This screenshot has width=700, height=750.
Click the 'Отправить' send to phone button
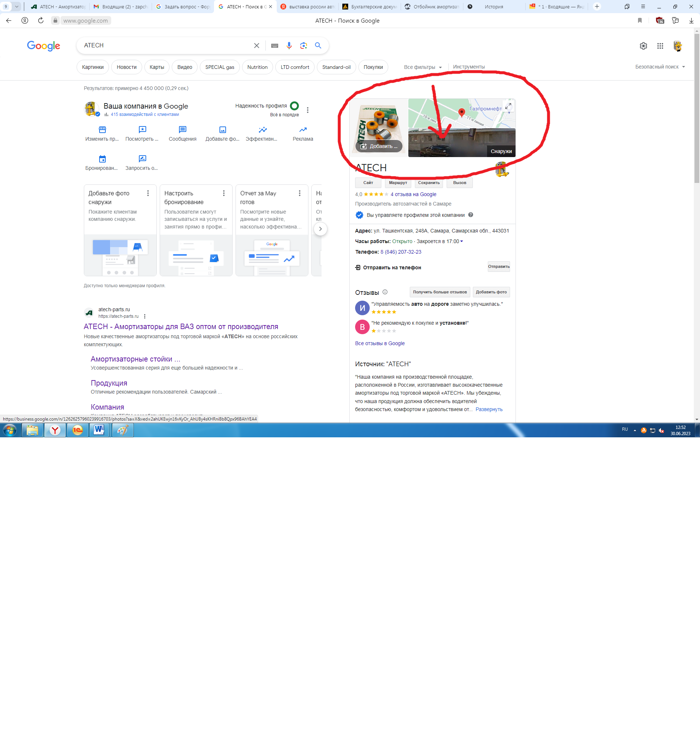(x=498, y=266)
